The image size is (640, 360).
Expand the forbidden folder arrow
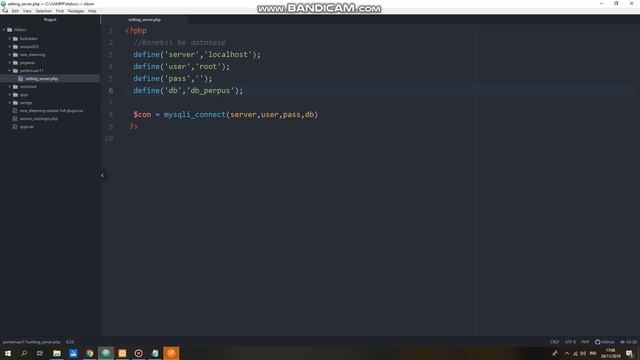(10, 38)
